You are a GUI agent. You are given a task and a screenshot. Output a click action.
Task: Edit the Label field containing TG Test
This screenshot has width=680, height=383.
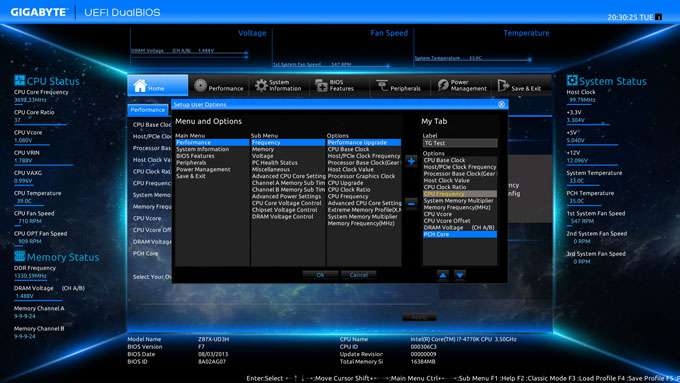click(x=460, y=143)
